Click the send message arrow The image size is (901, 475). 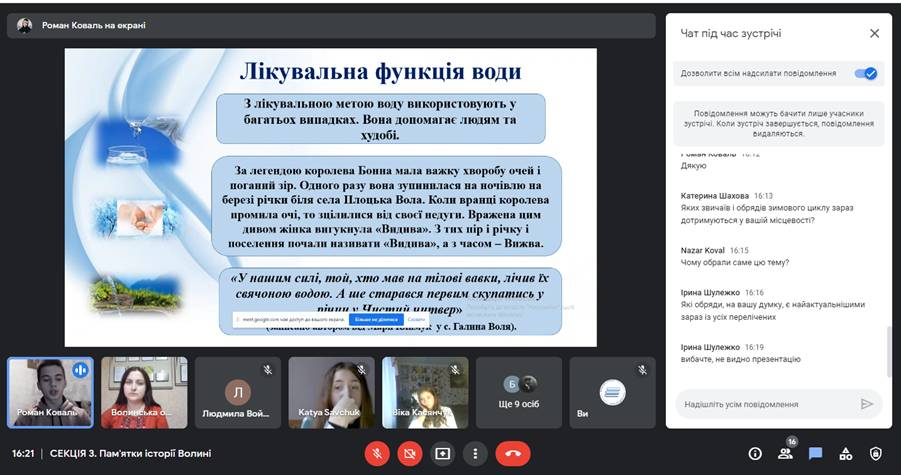coord(867,404)
